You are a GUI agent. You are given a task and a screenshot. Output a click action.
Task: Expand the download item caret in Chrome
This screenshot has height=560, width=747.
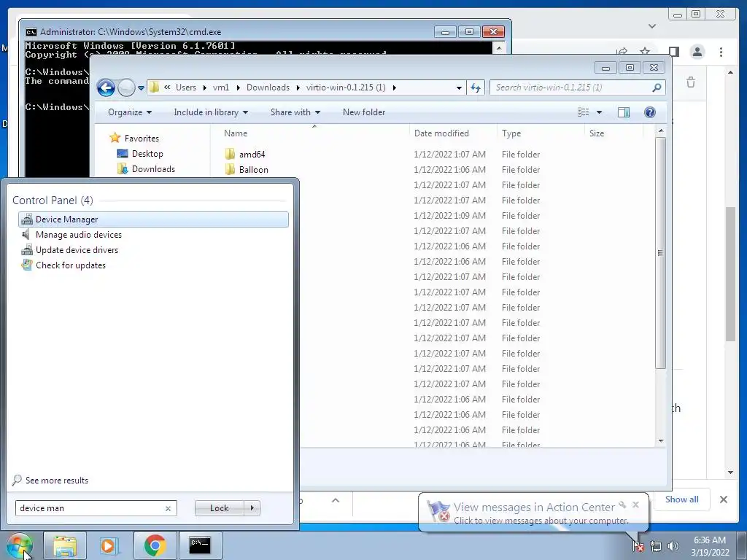[336, 500]
